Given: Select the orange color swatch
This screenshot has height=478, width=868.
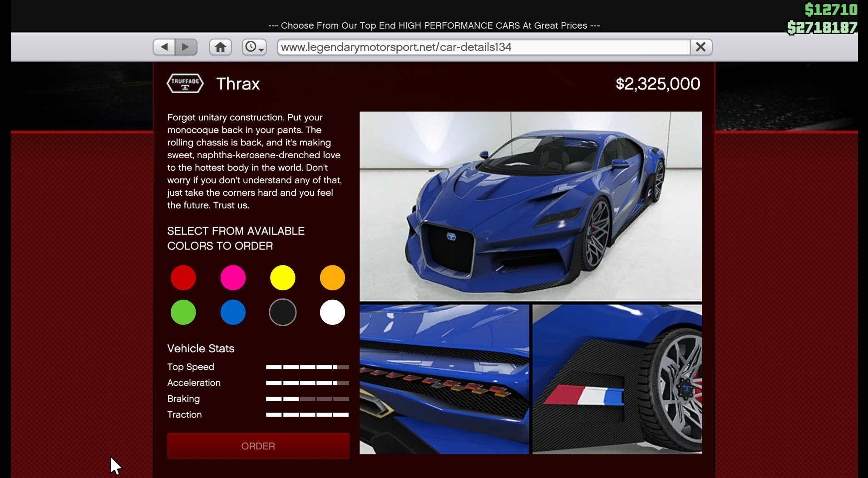Looking at the screenshot, I should 332,278.
